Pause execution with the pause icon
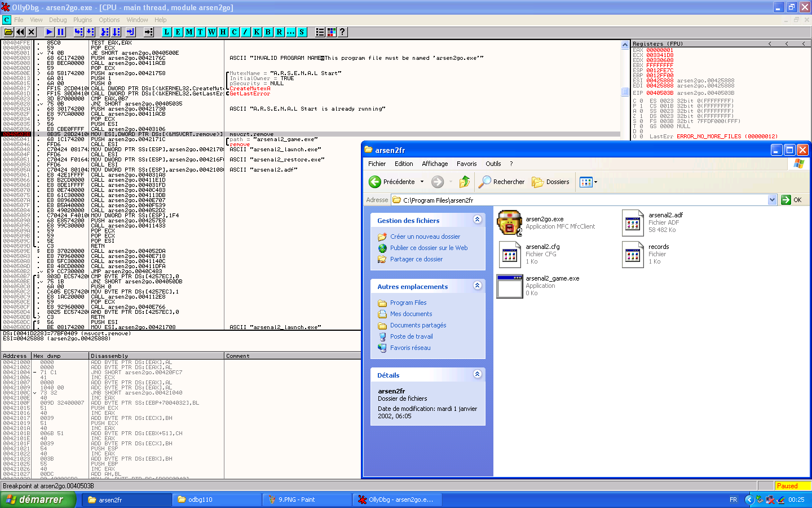 click(x=61, y=32)
